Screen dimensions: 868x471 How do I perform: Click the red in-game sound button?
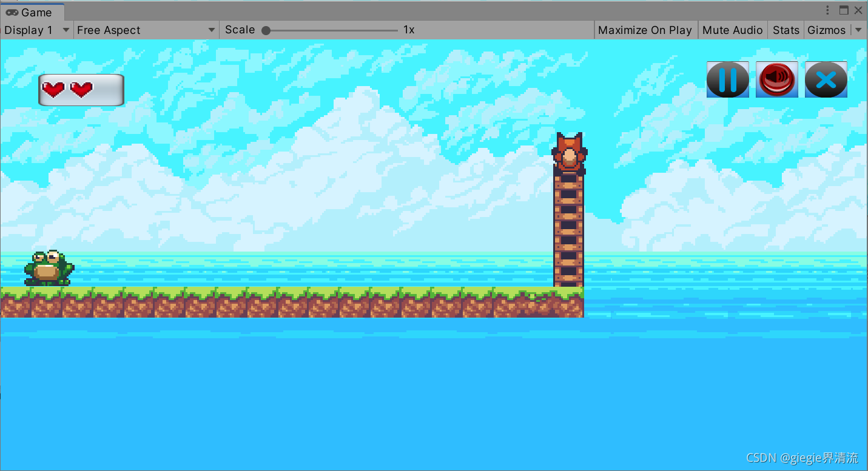click(777, 79)
